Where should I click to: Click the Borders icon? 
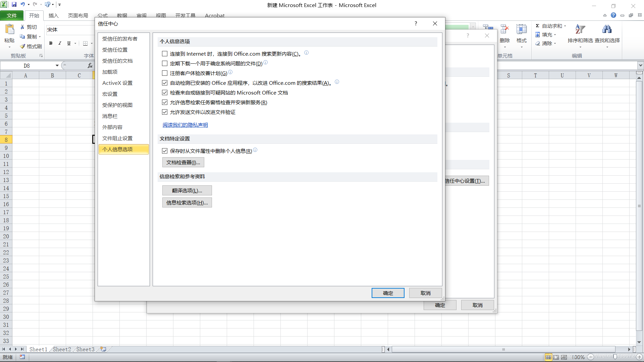pos(86,43)
